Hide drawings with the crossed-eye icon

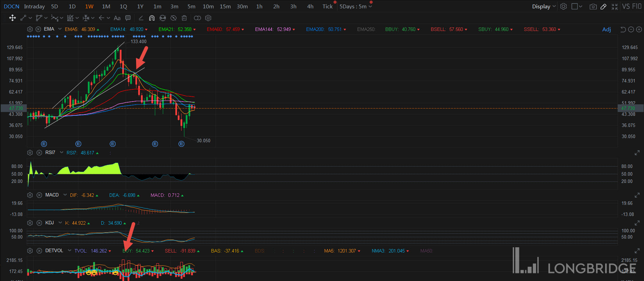174,18
